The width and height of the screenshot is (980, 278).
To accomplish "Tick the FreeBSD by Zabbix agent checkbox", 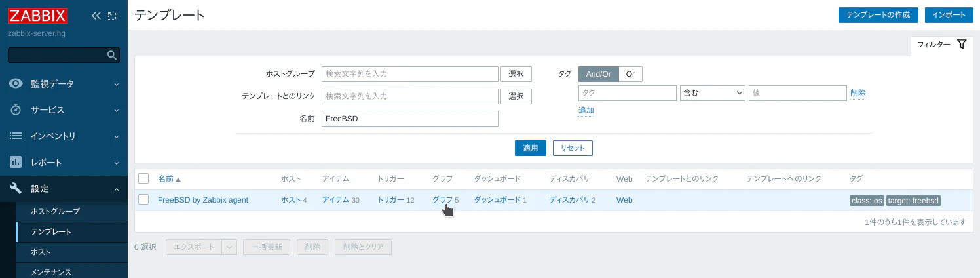I will [x=143, y=199].
